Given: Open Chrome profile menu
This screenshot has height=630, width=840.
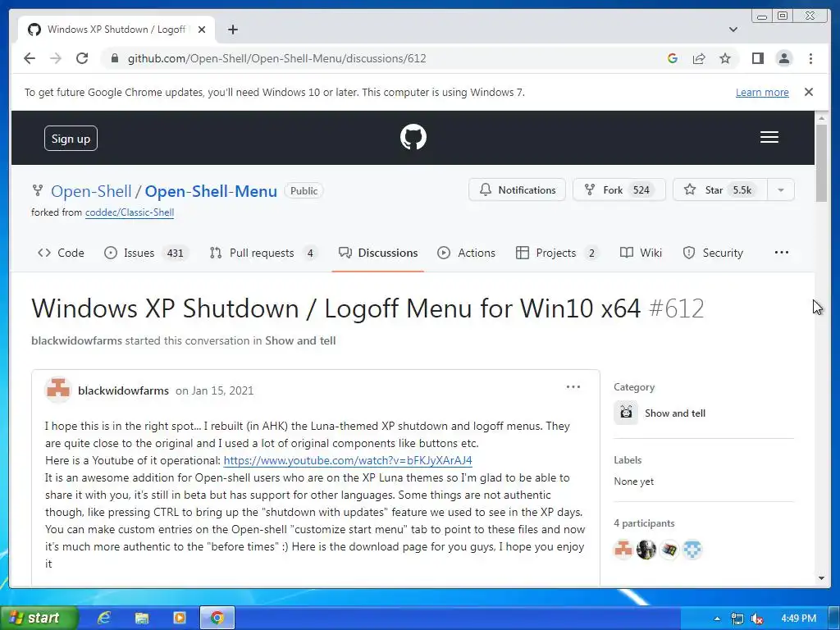Looking at the screenshot, I should (x=783, y=58).
